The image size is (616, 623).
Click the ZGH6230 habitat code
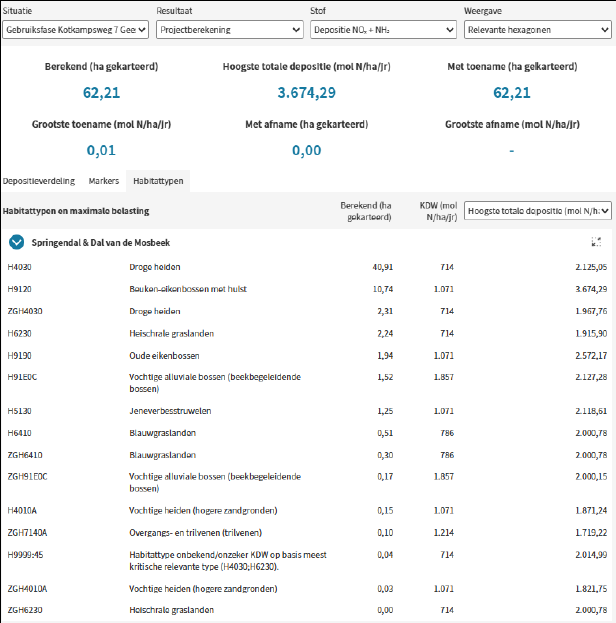(25, 610)
